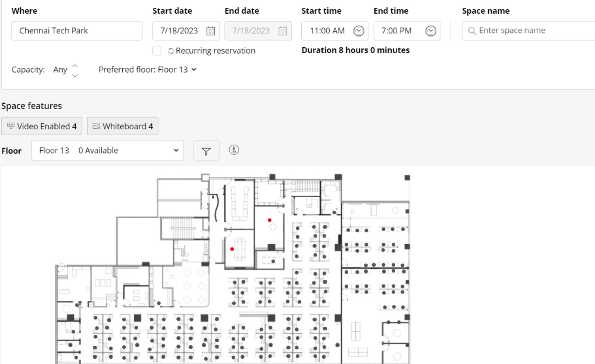Expand the Preferred floor dropdown
The image size is (595, 364).
click(148, 70)
